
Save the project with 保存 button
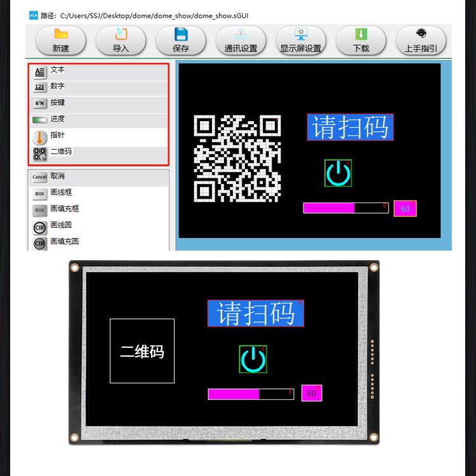(x=181, y=41)
